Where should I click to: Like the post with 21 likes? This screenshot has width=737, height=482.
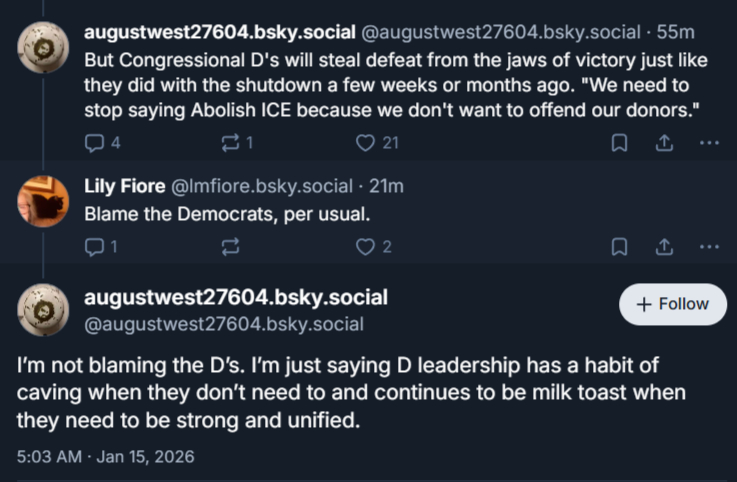click(365, 143)
